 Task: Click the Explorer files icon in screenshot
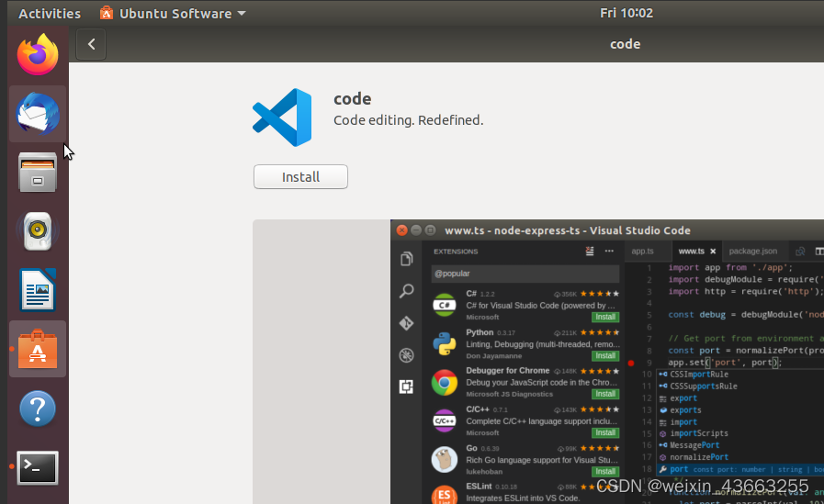pos(406,259)
